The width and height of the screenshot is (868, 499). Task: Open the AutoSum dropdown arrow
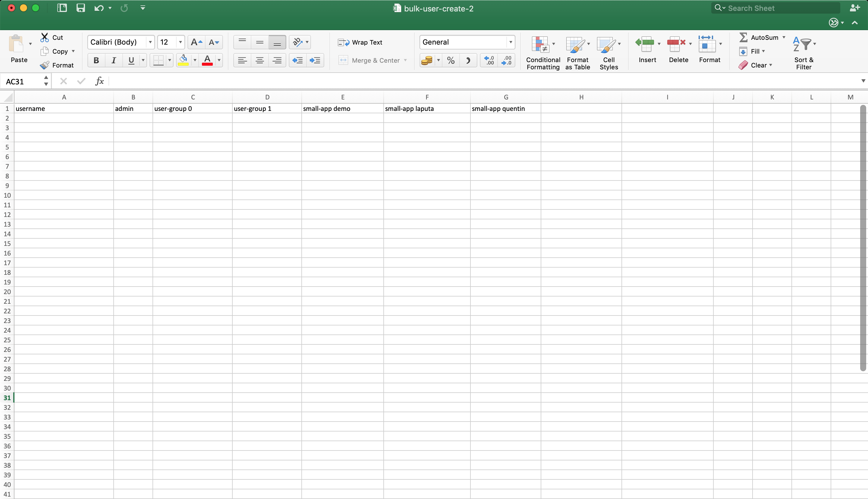click(x=784, y=37)
